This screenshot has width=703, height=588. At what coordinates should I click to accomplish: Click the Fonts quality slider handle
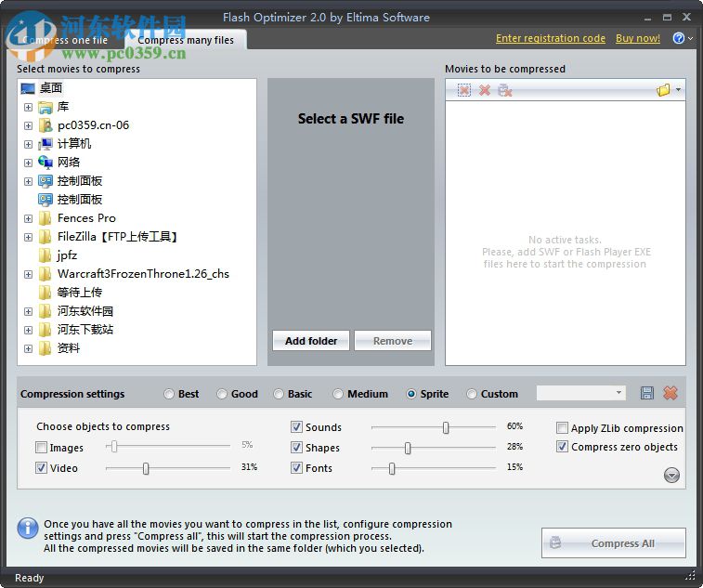[x=392, y=469]
